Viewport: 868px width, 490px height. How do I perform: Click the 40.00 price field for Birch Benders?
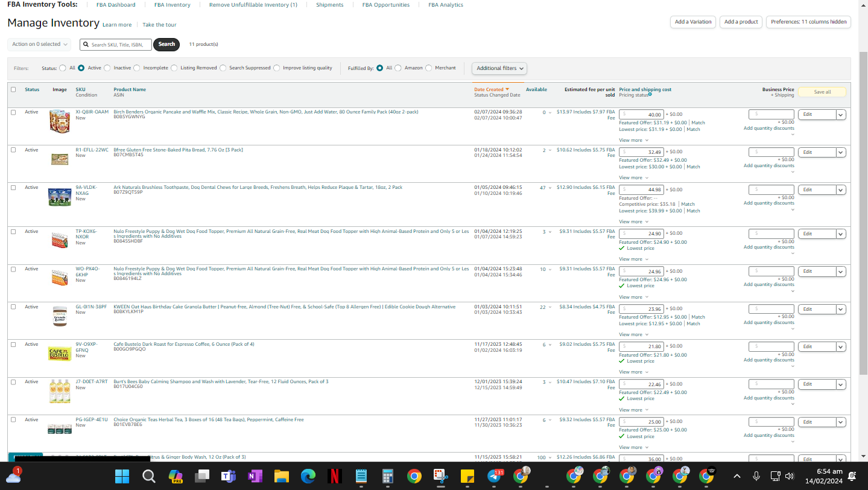coord(642,115)
